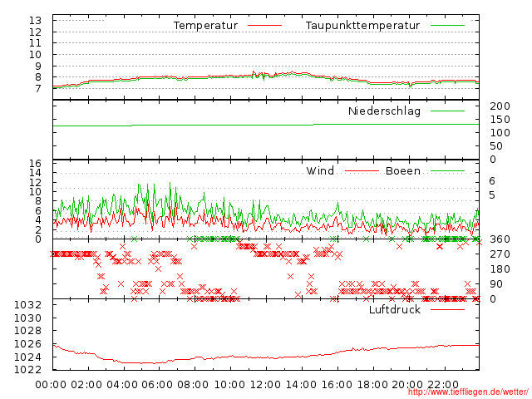Click the 1026 pressure axis value
This screenshot has width=532, height=399.
coord(27,343)
